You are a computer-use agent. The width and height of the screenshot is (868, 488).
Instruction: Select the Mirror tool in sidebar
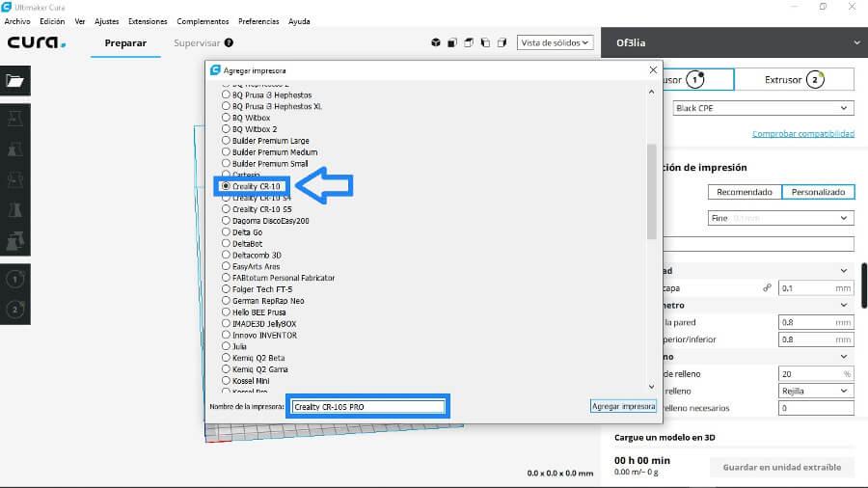tap(14, 209)
